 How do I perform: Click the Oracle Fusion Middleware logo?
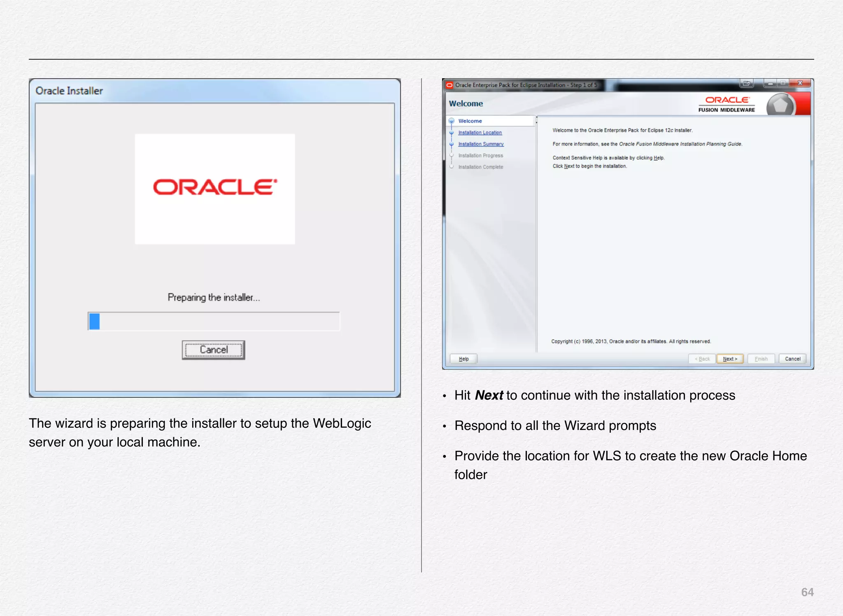coord(727,104)
